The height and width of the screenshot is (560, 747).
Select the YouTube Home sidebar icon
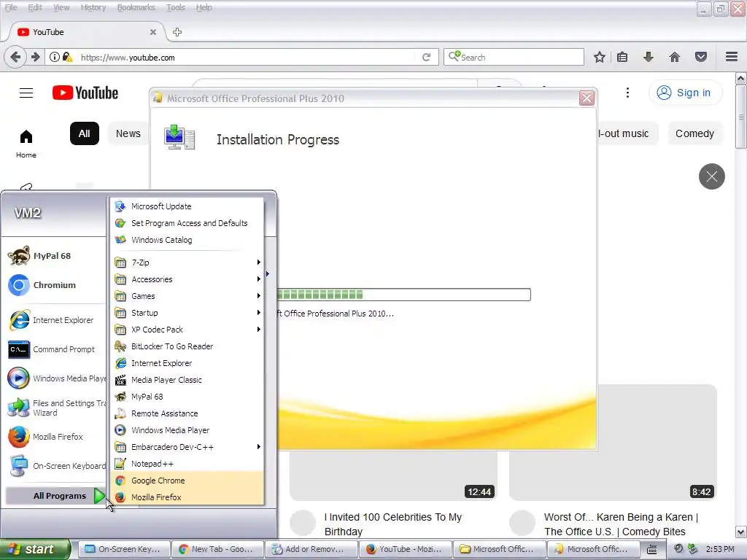coord(26,144)
